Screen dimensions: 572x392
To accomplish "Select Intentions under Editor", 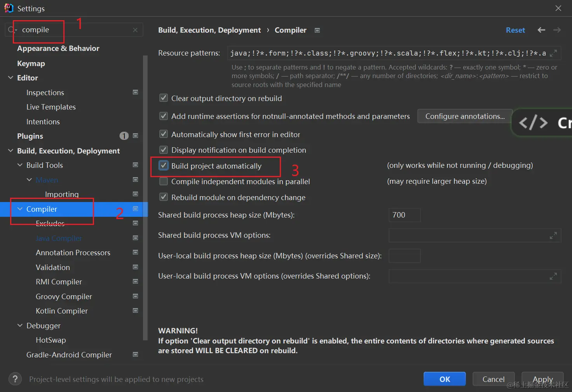I will click(x=43, y=122).
